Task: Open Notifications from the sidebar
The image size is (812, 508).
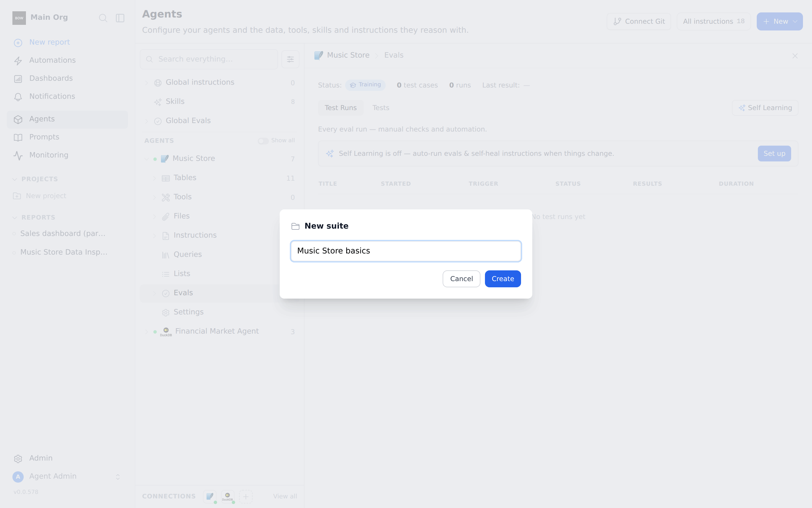Action: click(x=52, y=97)
